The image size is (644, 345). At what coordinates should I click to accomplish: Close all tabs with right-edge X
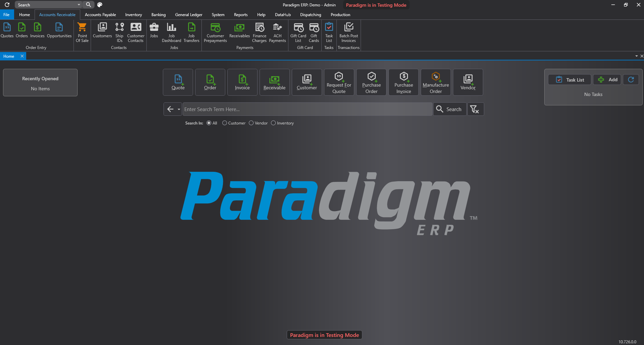click(642, 56)
